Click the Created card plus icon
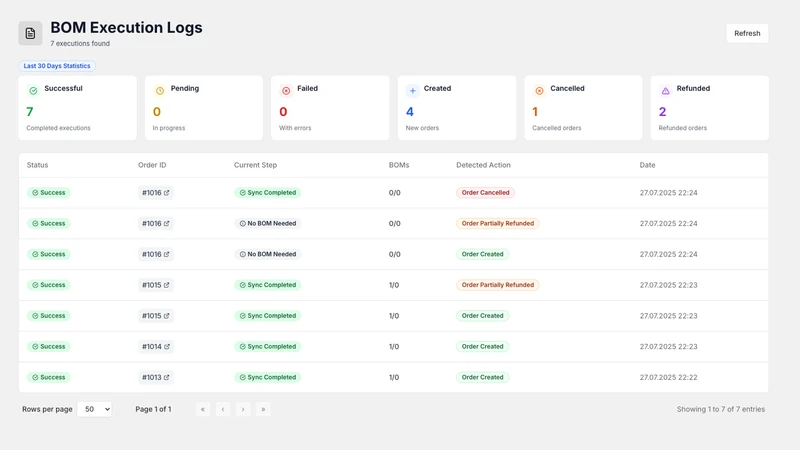The width and height of the screenshot is (800, 450). click(413, 91)
